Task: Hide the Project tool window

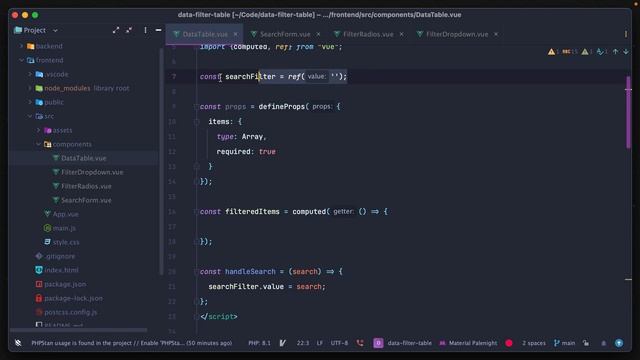Action: click(158, 30)
